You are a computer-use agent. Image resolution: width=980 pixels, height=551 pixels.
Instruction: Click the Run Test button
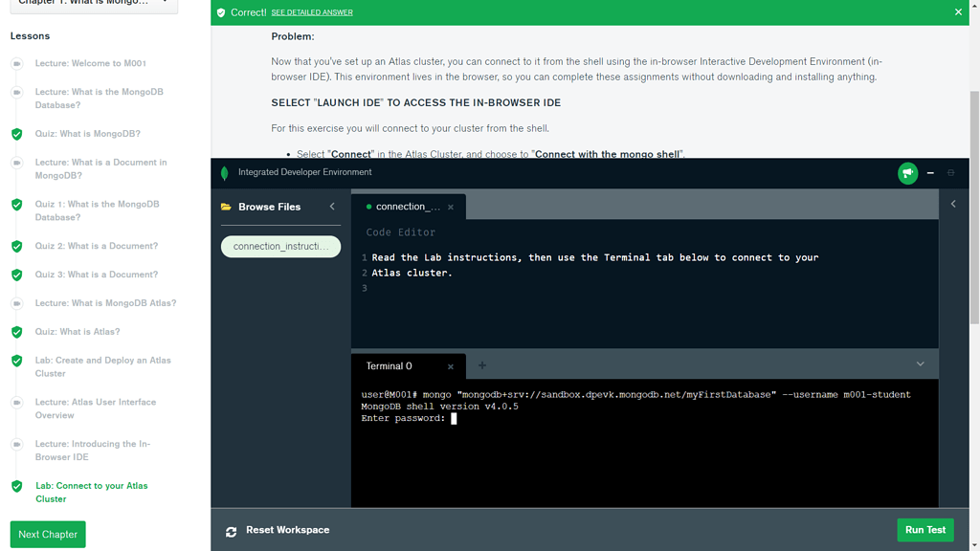pyautogui.click(x=924, y=530)
